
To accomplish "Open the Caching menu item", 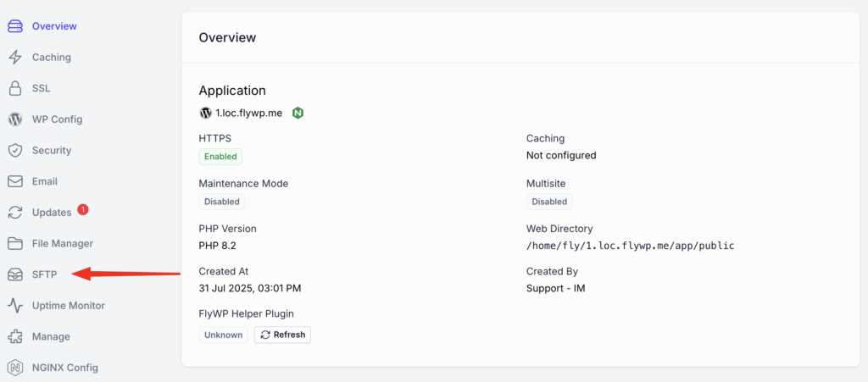I will coord(52,57).
